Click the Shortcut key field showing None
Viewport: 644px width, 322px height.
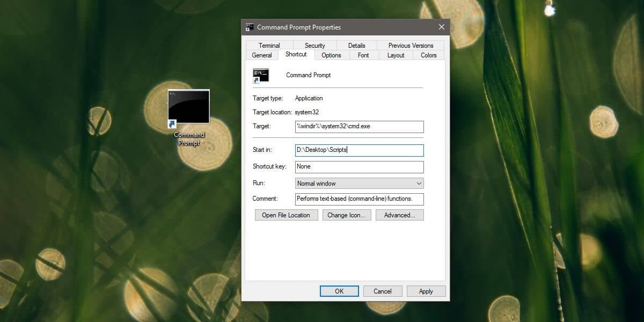pos(358,167)
